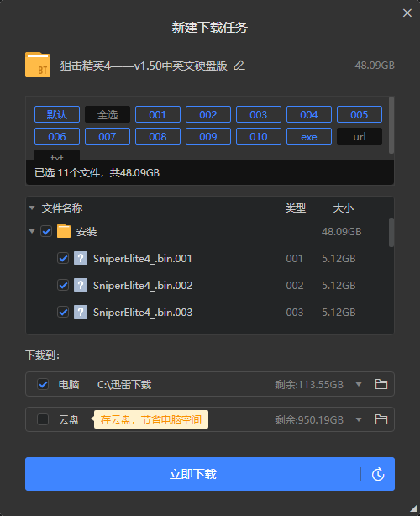Select the SniperElite4_.bin.001 file name
420x516 pixels.
143,259
